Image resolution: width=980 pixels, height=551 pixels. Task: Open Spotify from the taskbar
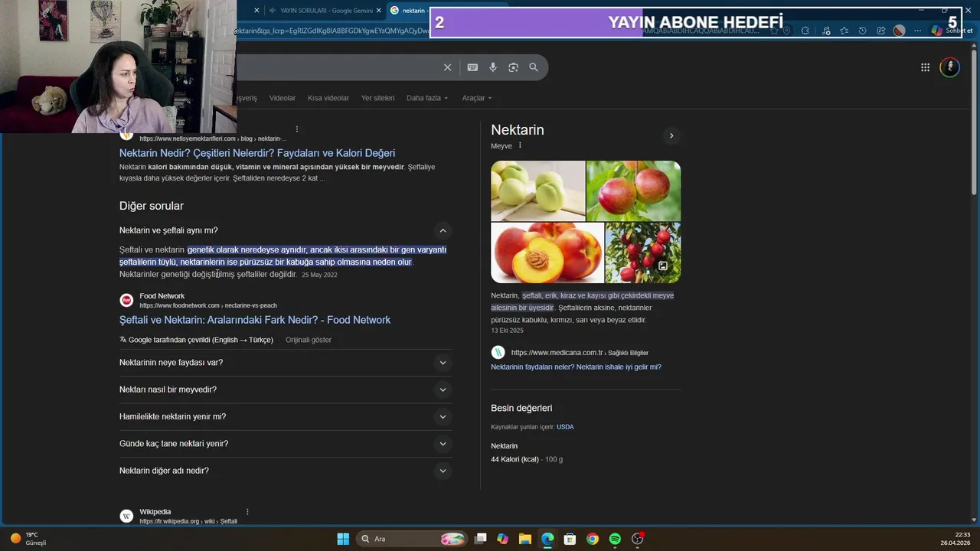(615, 539)
